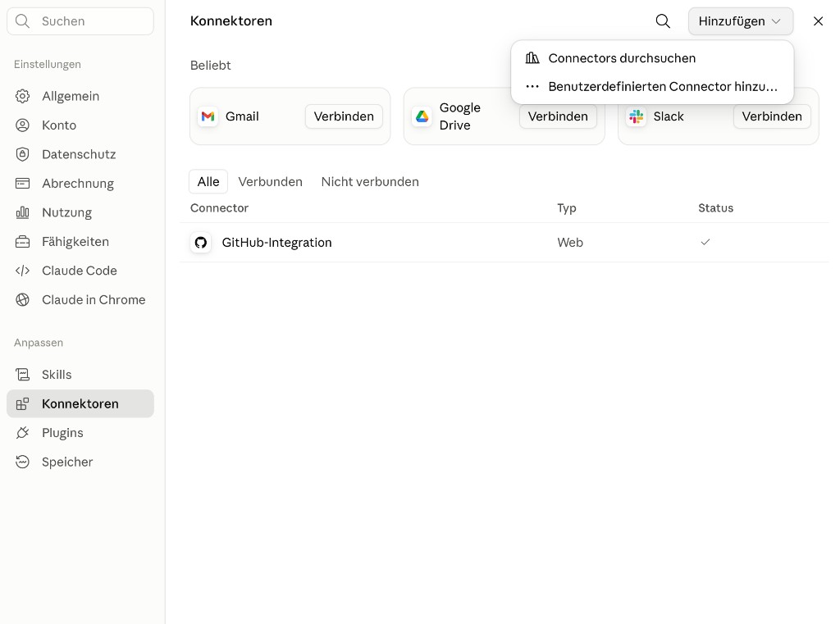Open the Speicher section
Viewport: 840px width, 624px height.
point(80,462)
